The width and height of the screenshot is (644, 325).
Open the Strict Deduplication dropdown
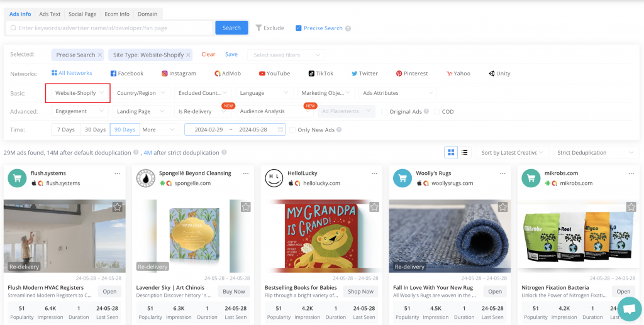tap(596, 153)
